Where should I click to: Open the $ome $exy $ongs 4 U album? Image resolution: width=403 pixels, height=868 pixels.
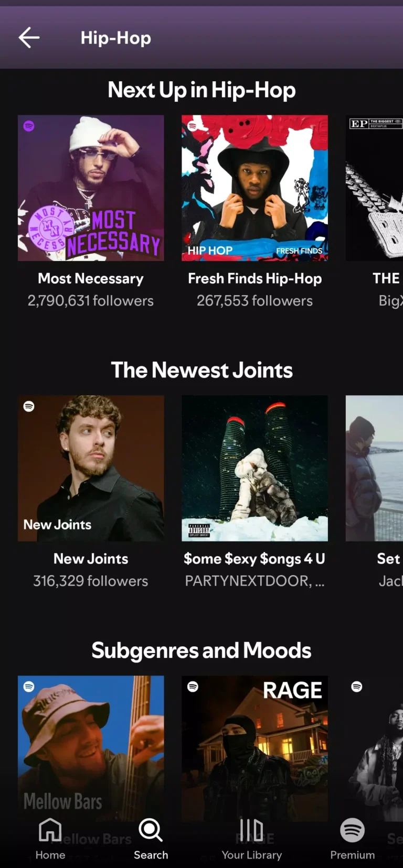[254, 468]
